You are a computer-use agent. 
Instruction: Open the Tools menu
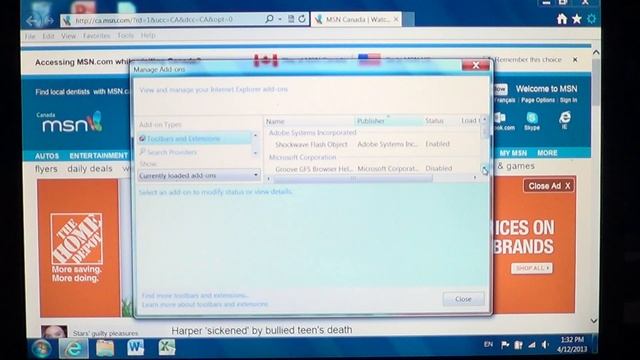click(x=126, y=36)
